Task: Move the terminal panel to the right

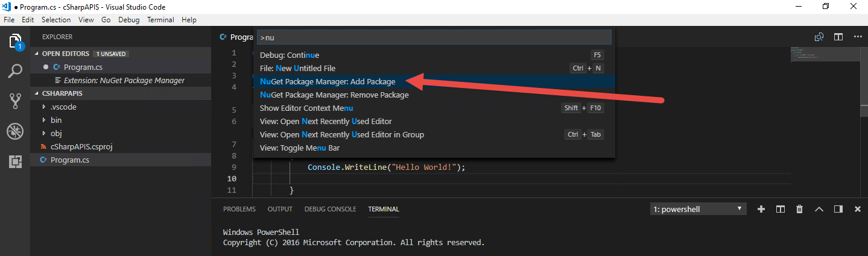Action: tap(838, 209)
